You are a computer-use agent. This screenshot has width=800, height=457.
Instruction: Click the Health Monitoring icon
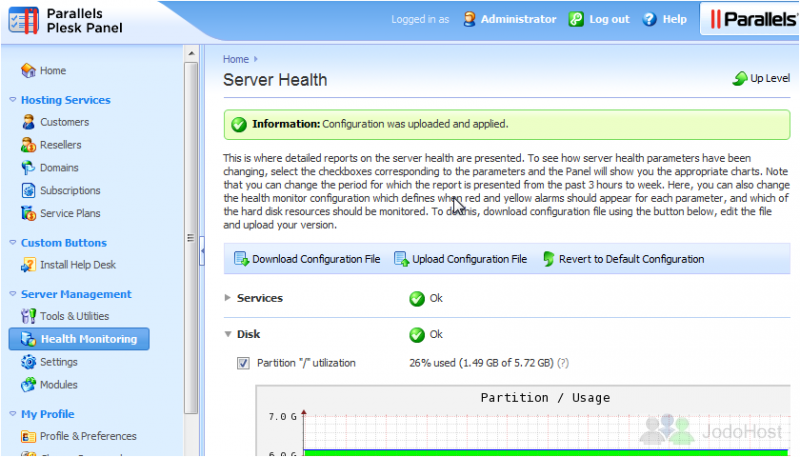tap(28, 339)
